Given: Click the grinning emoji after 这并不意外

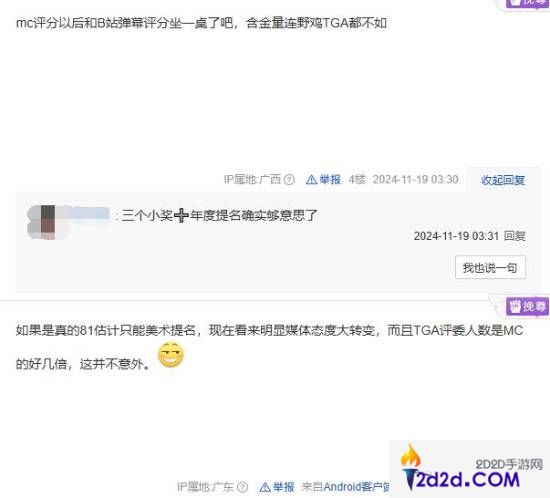Looking at the screenshot, I should click(171, 355).
